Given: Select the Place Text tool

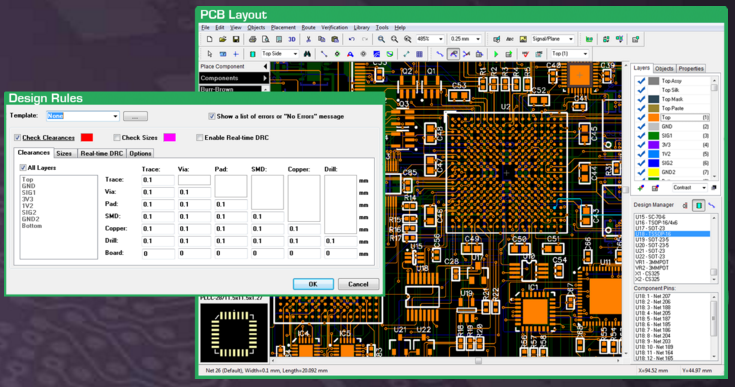Looking at the screenshot, I should pyautogui.click(x=350, y=54).
